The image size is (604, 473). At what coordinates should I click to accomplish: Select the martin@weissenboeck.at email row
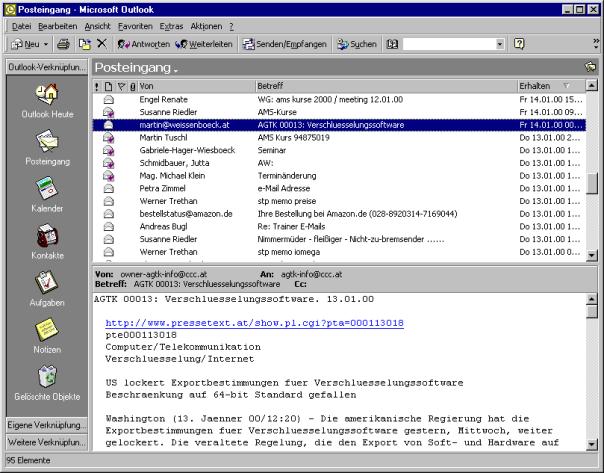pos(339,125)
